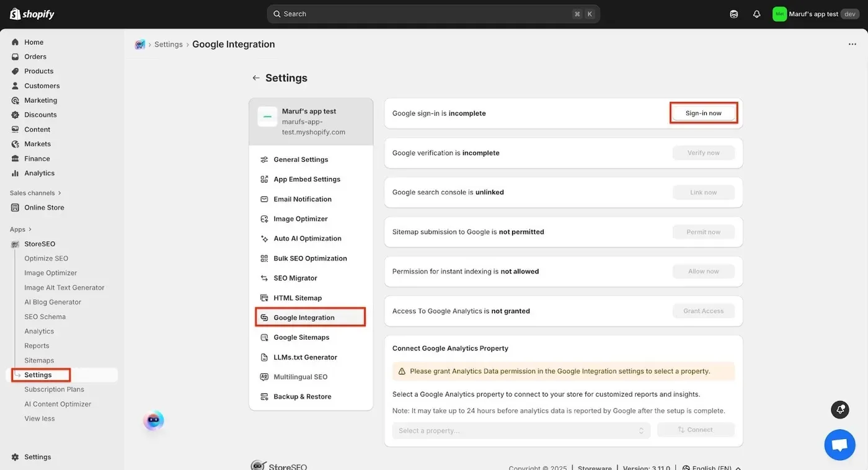Open Image Optimizer settings tab
The height and width of the screenshot is (470, 868).
tap(301, 219)
